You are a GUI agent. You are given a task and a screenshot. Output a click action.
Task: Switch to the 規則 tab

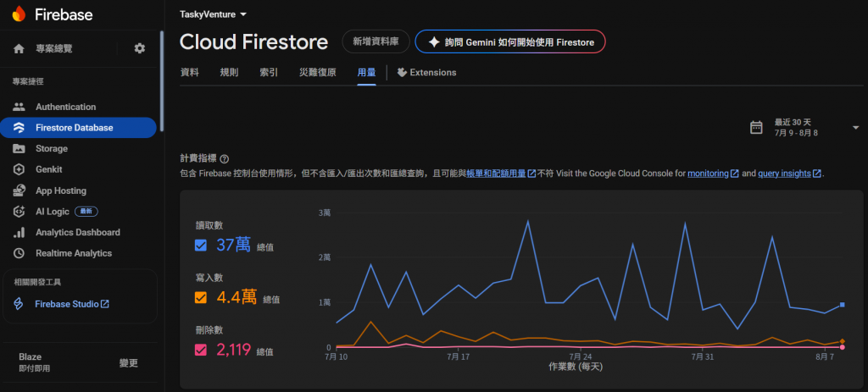click(229, 73)
